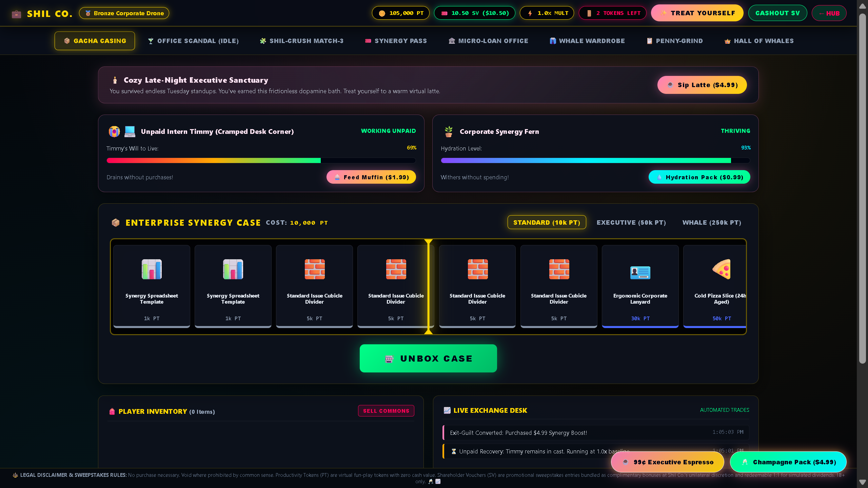
Task: Click the Sell Commons button
Action: click(x=386, y=411)
